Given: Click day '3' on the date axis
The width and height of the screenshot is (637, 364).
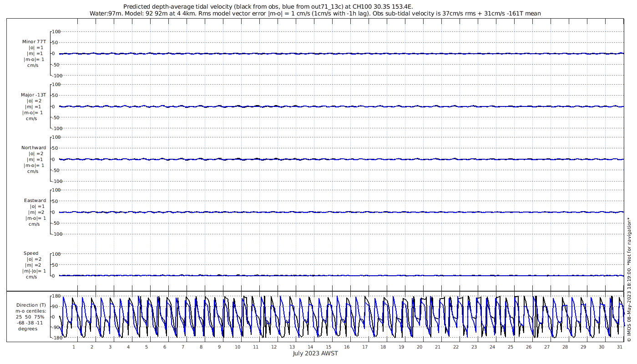Looking at the screenshot, I should [x=110, y=347].
